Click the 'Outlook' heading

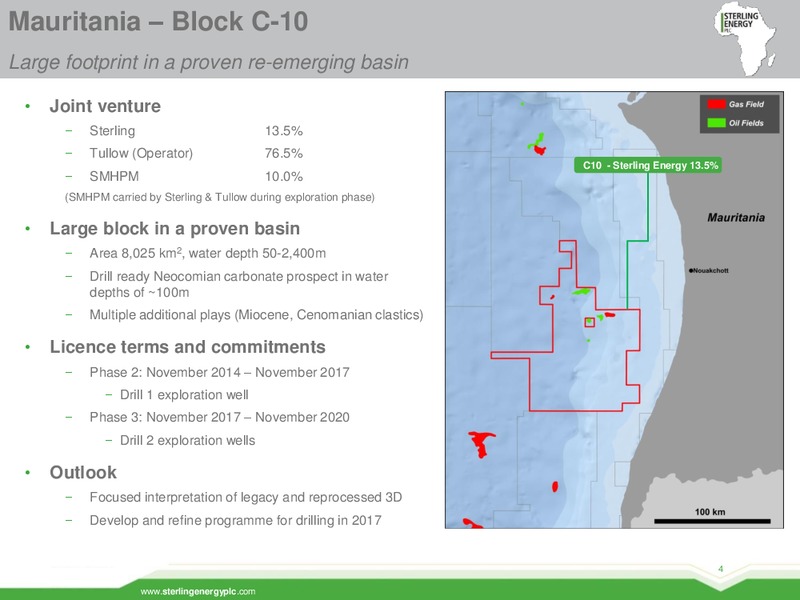(x=83, y=472)
